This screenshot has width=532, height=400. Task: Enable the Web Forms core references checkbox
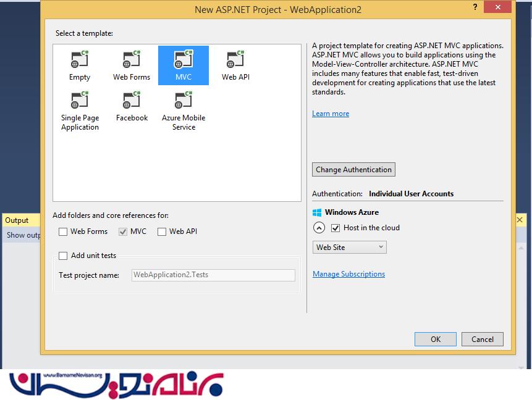click(x=63, y=232)
